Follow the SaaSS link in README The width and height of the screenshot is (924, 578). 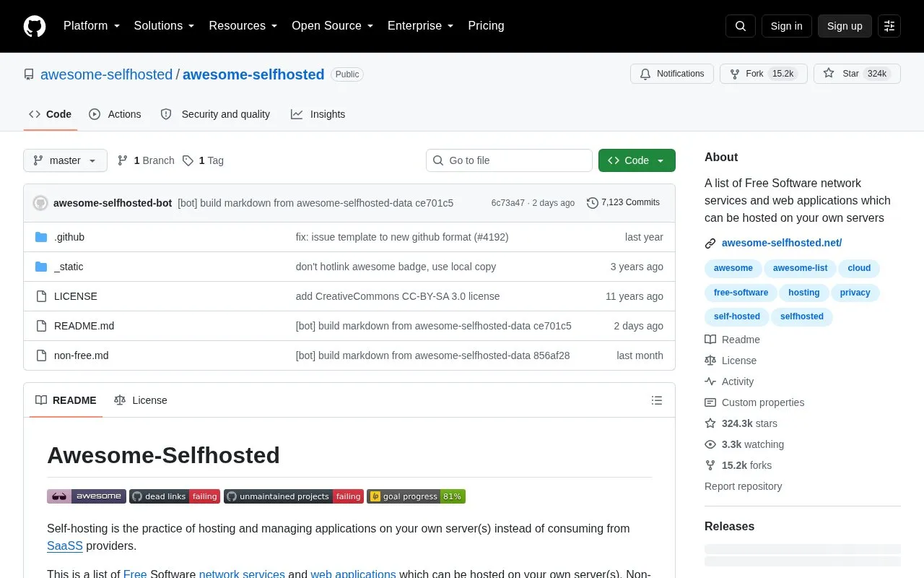[x=65, y=546]
